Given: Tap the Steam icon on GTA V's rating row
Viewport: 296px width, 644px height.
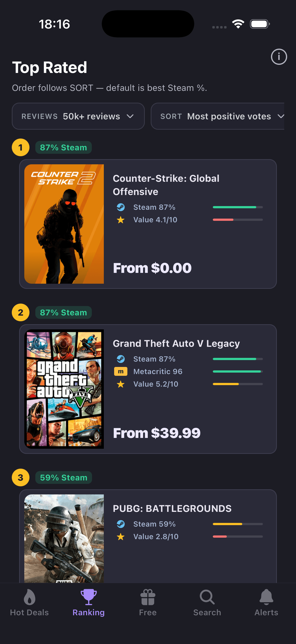Looking at the screenshot, I should pyautogui.click(x=121, y=359).
